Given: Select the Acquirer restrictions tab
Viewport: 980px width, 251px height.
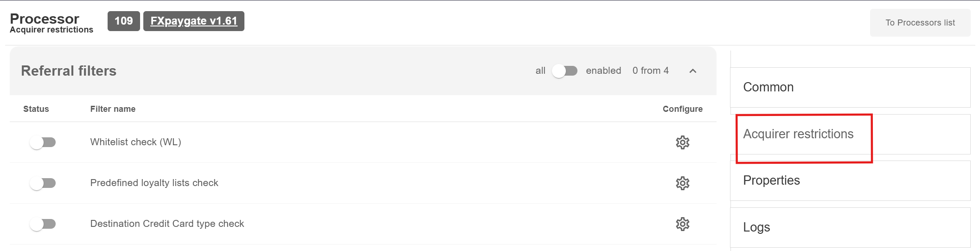Looking at the screenshot, I should (x=798, y=134).
